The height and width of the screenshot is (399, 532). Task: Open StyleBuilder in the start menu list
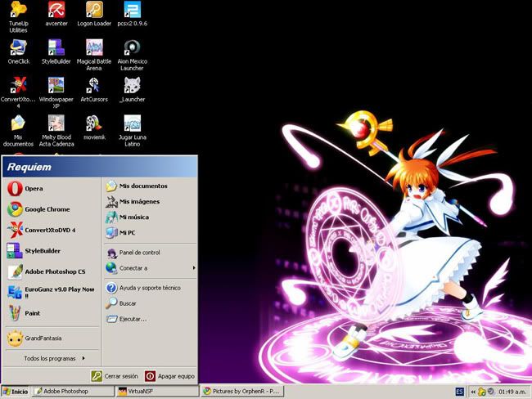pyautogui.click(x=52, y=251)
